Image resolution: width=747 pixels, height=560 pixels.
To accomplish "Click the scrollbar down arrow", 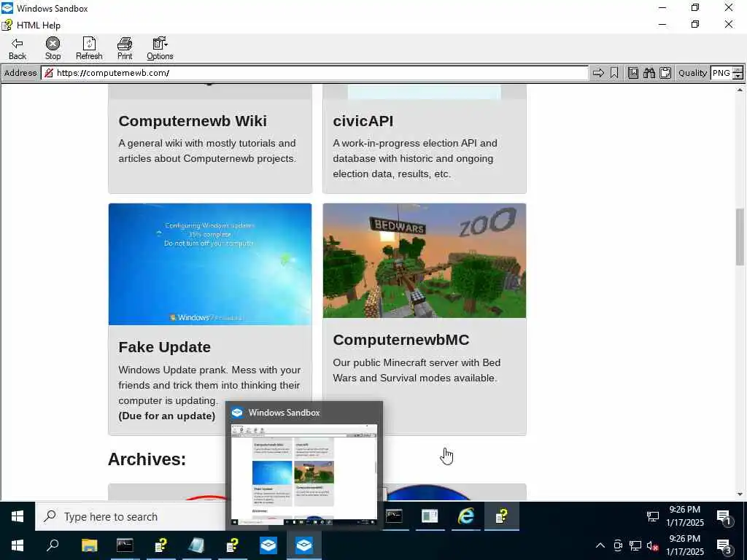I will (x=740, y=494).
